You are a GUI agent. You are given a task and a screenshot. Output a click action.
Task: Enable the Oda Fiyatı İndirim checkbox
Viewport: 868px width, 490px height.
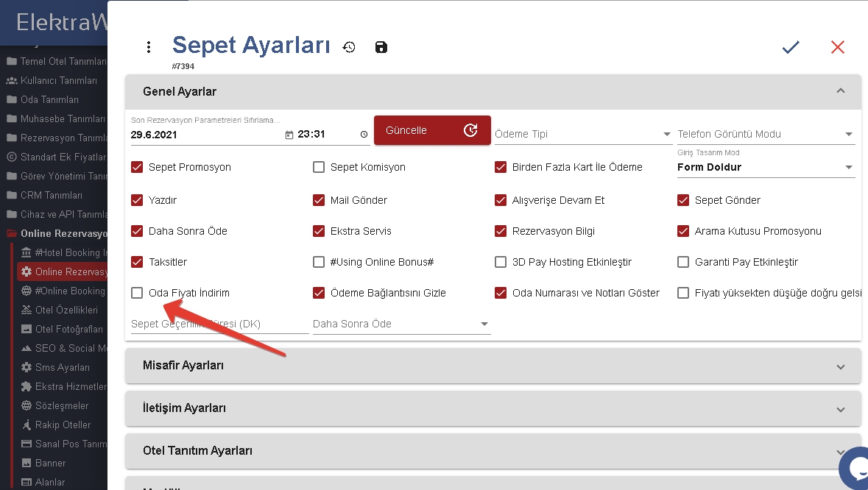tap(137, 293)
